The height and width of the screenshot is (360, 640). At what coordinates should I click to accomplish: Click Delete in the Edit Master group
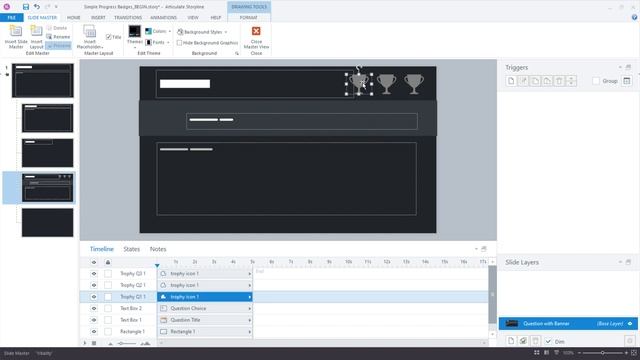pyautogui.click(x=57, y=28)
